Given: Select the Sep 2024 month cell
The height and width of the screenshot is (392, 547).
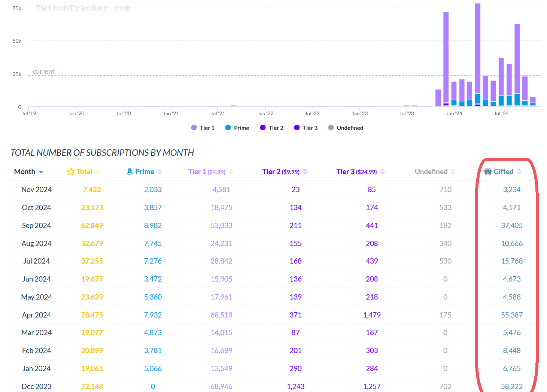Looking at the screenshot, I should (37, 225).
